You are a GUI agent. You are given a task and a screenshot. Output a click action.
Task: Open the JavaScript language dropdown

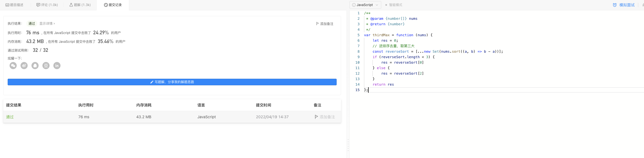coord(365,5)
